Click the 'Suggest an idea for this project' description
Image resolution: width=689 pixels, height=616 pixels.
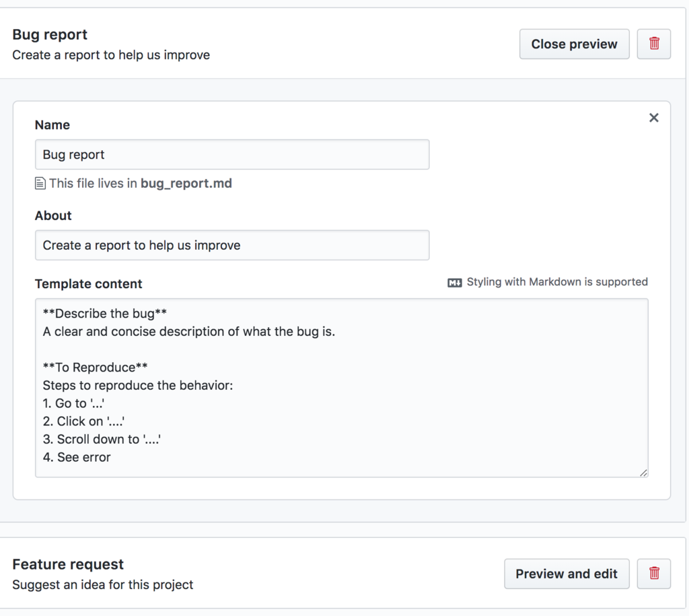(103, 584)
